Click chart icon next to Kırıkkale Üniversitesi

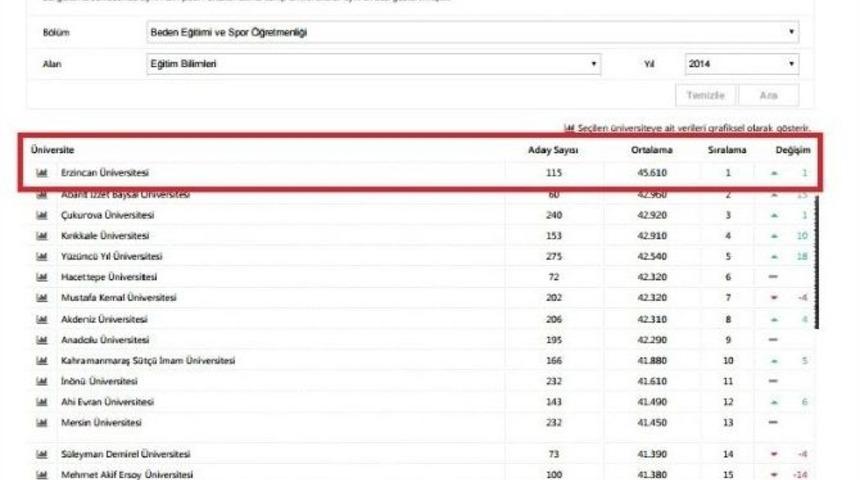(x=42, y=235)
